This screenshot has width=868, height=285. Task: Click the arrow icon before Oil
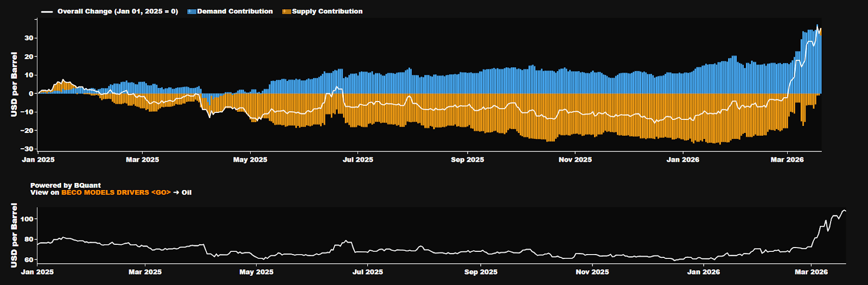tap(176, 192)
